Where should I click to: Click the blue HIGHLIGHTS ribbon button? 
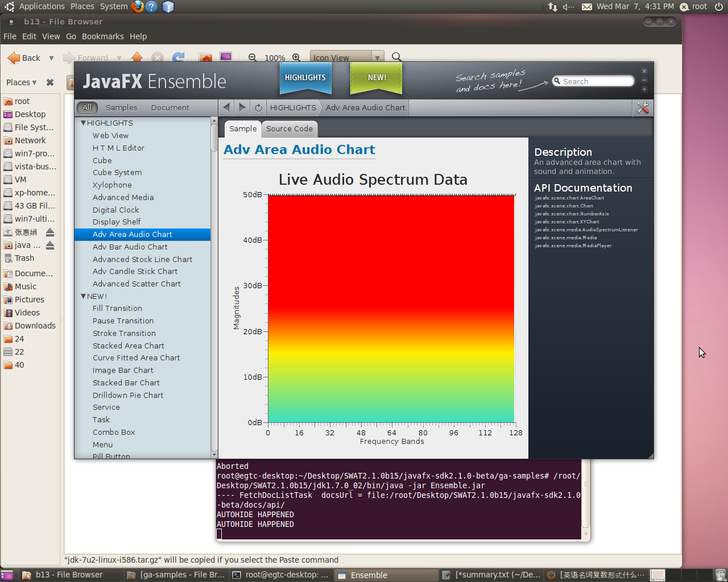(x=305, y=77)
